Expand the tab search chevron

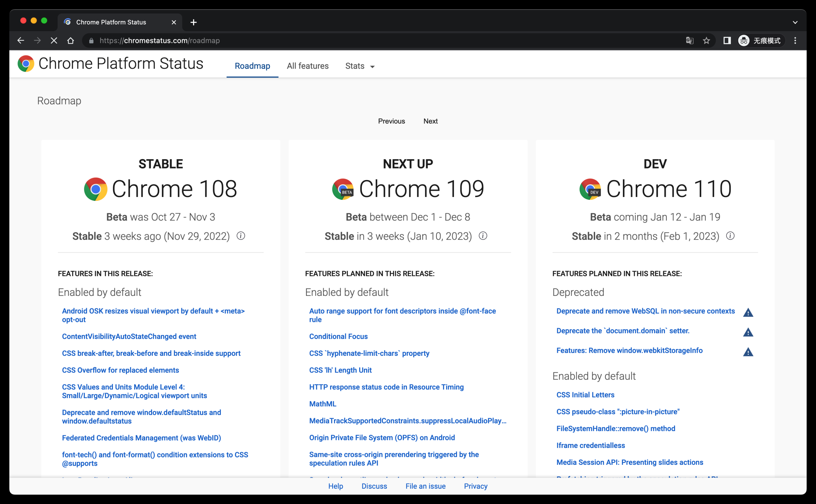pyautogui.click(x=795, y=22)
